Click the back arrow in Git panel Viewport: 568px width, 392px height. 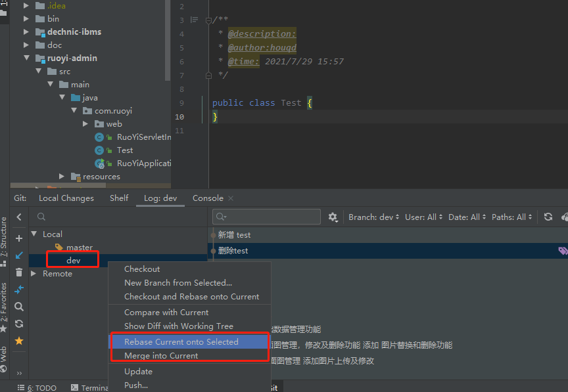(x=19, y=217)
